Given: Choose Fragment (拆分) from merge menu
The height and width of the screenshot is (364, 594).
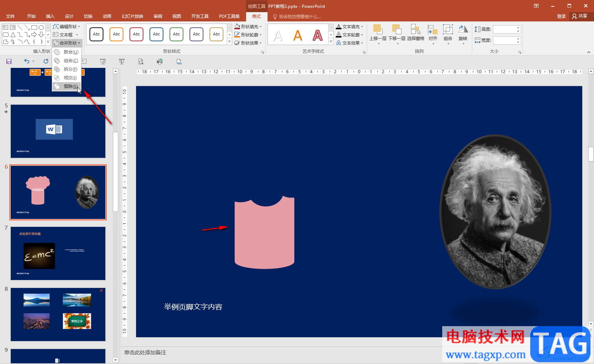Looking at the screenshot, I should pyautogui.click(x=67, y=69).
